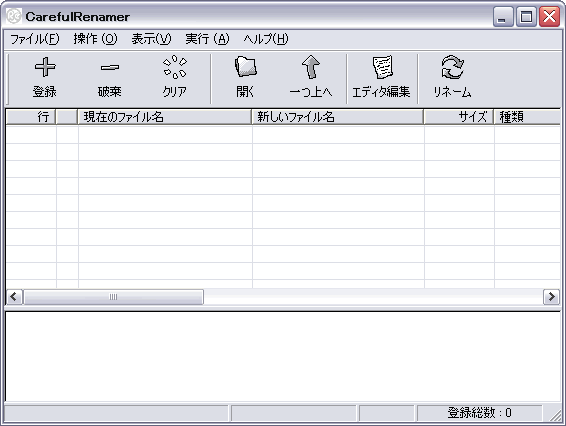Launch エディタ編集 editor edit tool
566x426 pixels.
point(382,67)
